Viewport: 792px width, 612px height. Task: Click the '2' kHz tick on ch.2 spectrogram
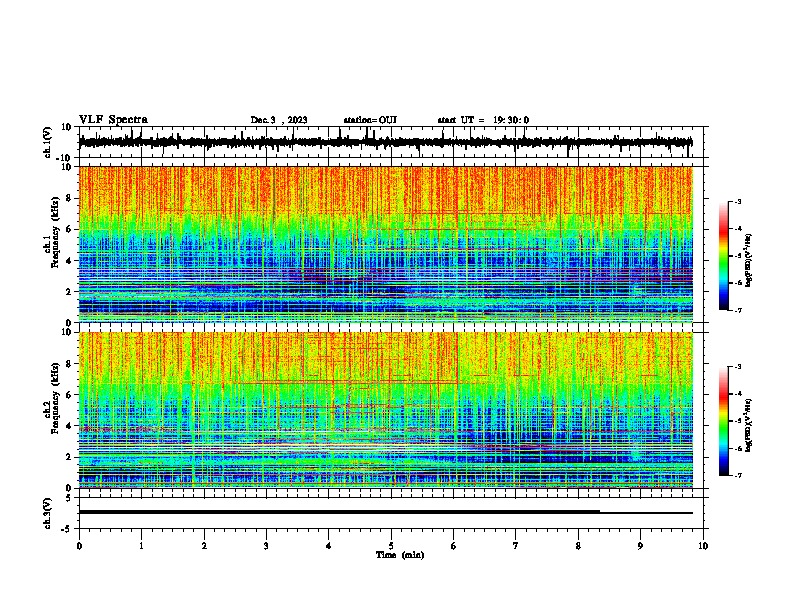pyautogui.click(x=69, y=457)
